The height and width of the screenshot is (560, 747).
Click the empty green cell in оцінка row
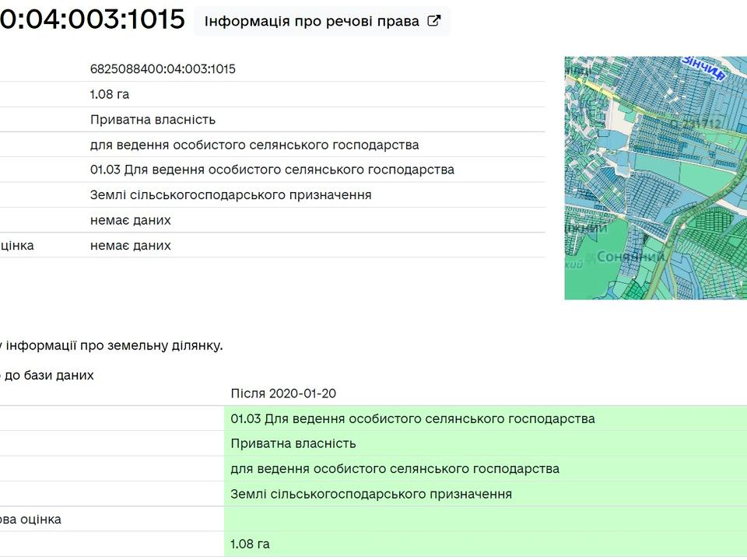click(482, 519)
